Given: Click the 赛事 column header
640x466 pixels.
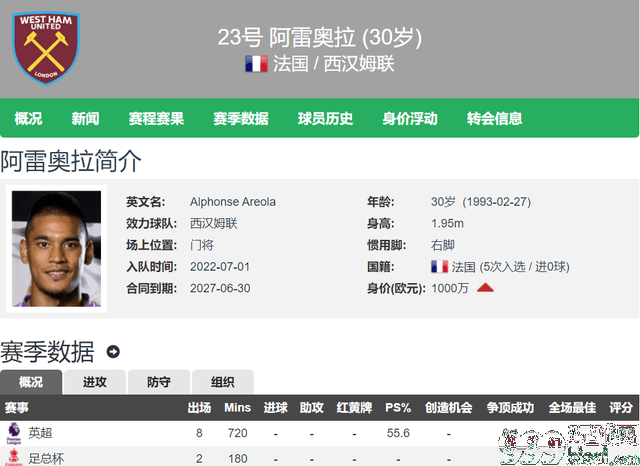Looking at the screenshot, I should pyautogui.click(x=17, y=408).
